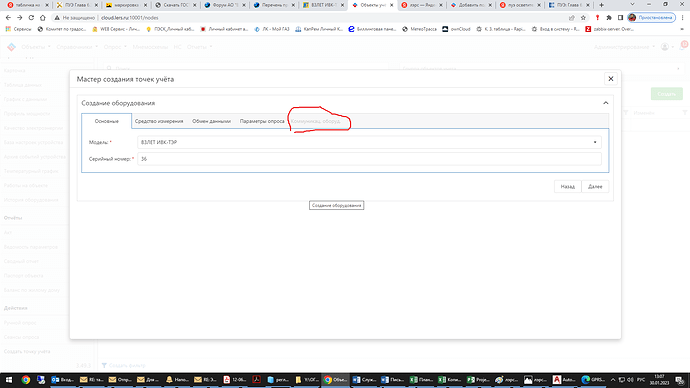Switch to the Обмен данными tab
The width and height of the screenshot is (690, 388).
coord(211,121)
